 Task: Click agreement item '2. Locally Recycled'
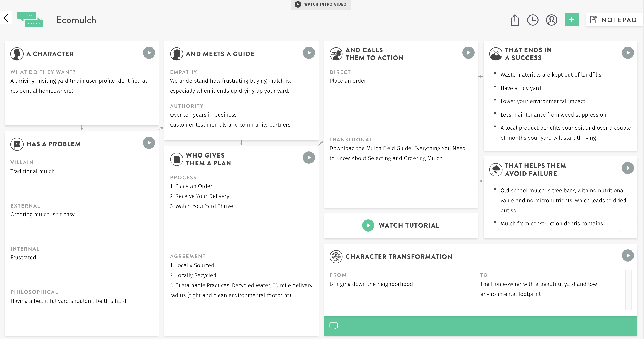[193, 275]
